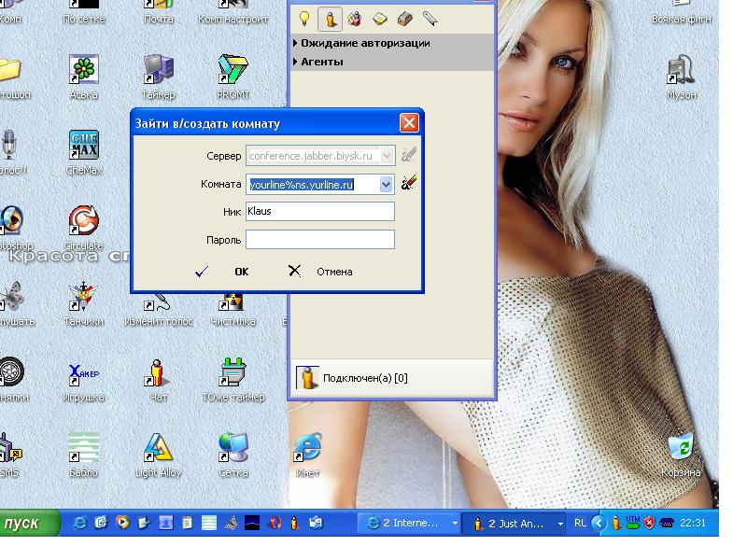Click the eraser icon in Just Another toolbar
The height and width of the screenshot is (560, 747).
404,18
